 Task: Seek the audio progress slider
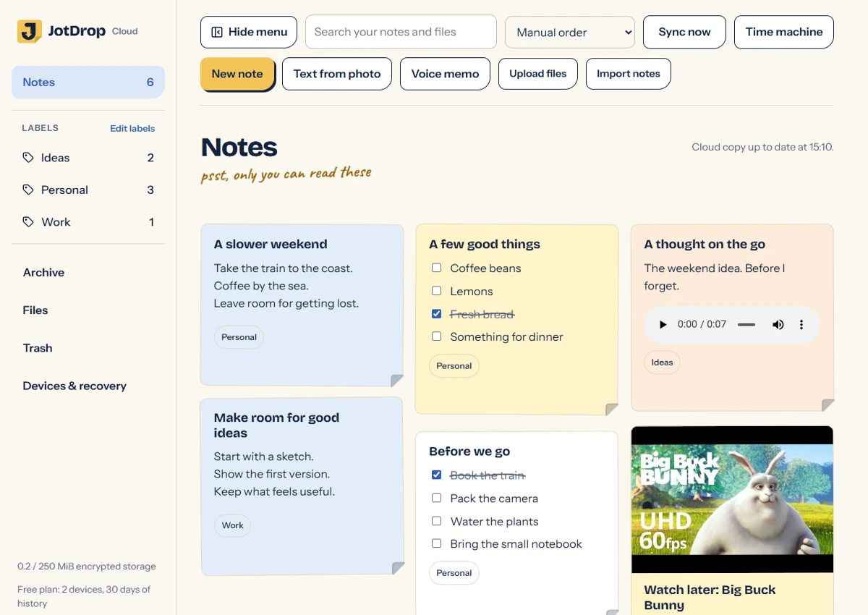[746, 325]
